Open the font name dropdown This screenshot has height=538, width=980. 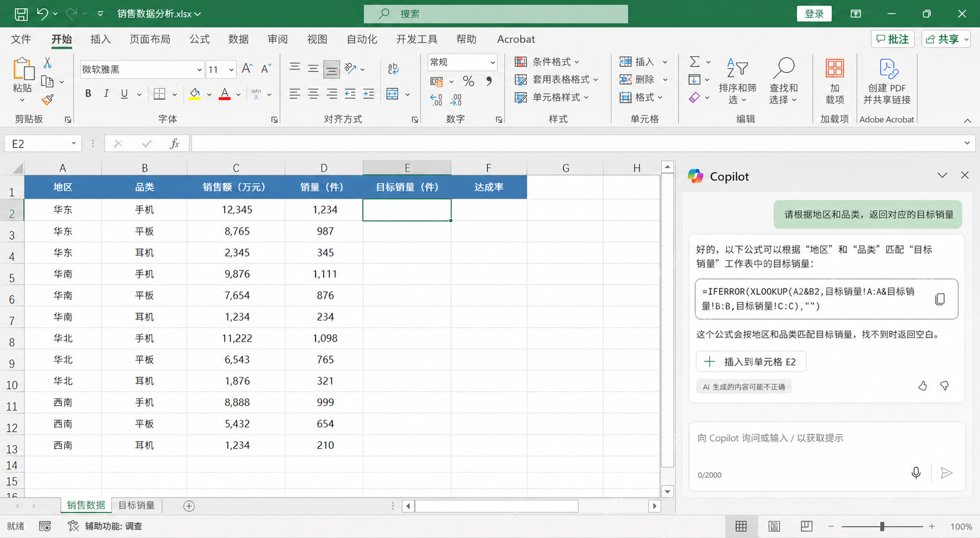click(x=200, y=69)
